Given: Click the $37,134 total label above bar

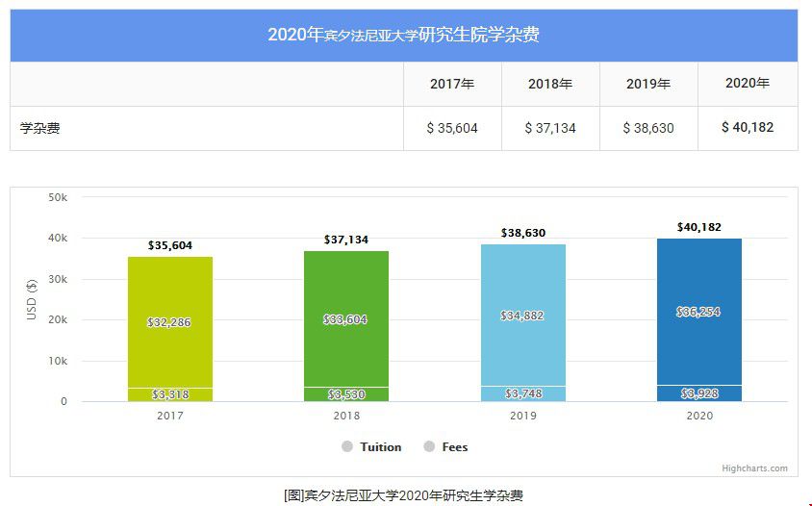Looking at the screenshot, I should click(346, 240).
